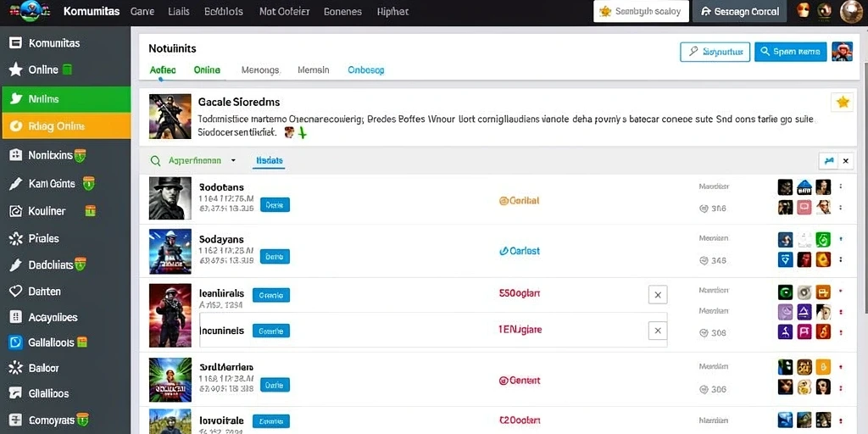Click the 1ENJgiare label
The height and width of the screenshot is (434, 868).
tap(520, 330)
